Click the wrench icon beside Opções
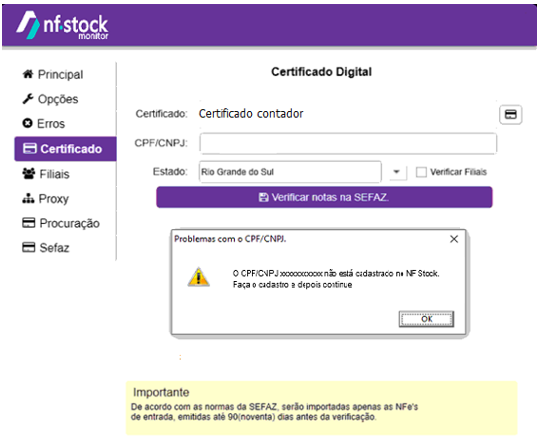 click(x=28, y=99)
